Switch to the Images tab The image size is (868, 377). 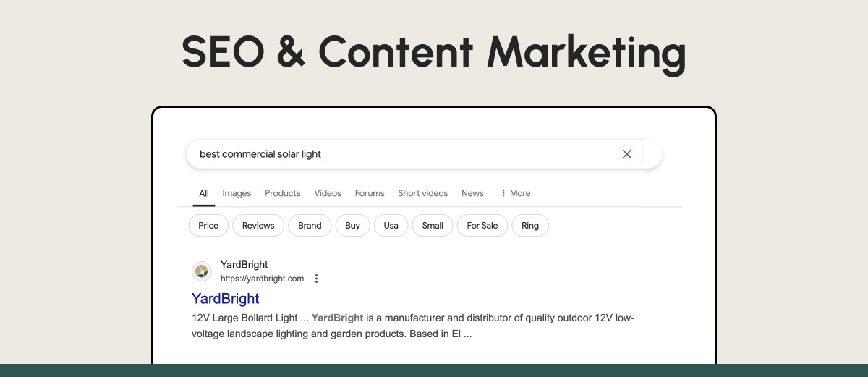tap(237, 193)
